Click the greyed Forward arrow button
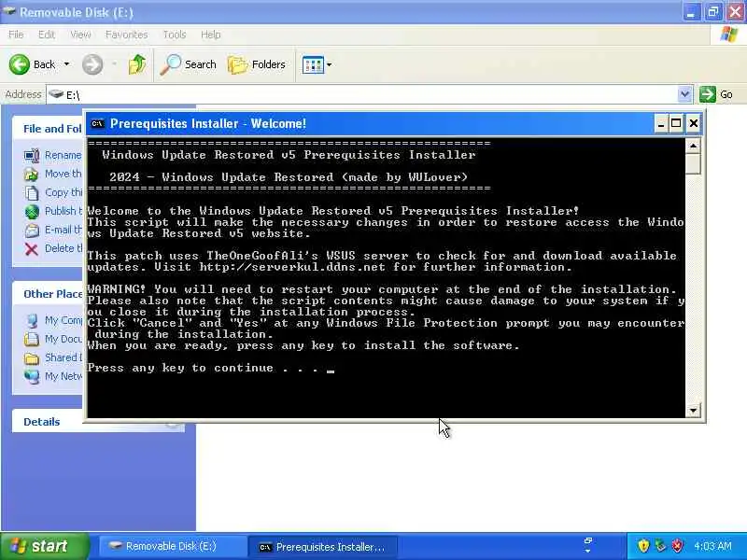 pyautogui.click(x=92, y=64)
